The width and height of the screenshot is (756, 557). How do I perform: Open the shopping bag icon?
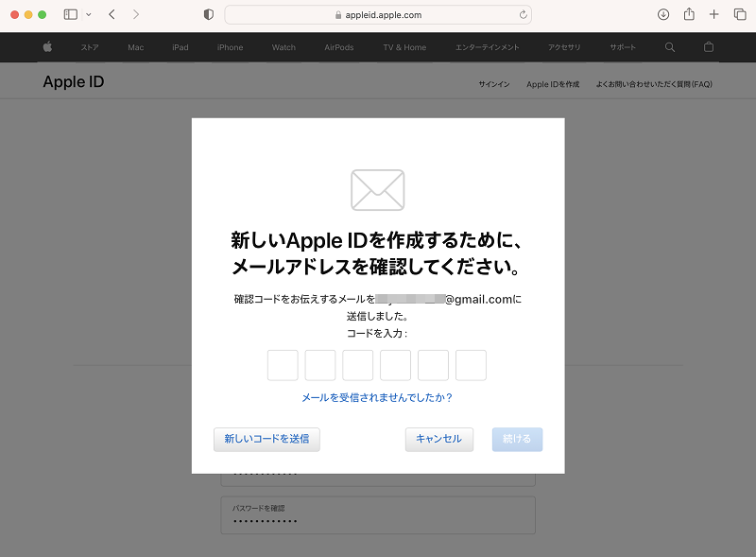click(x=708, y=47)
